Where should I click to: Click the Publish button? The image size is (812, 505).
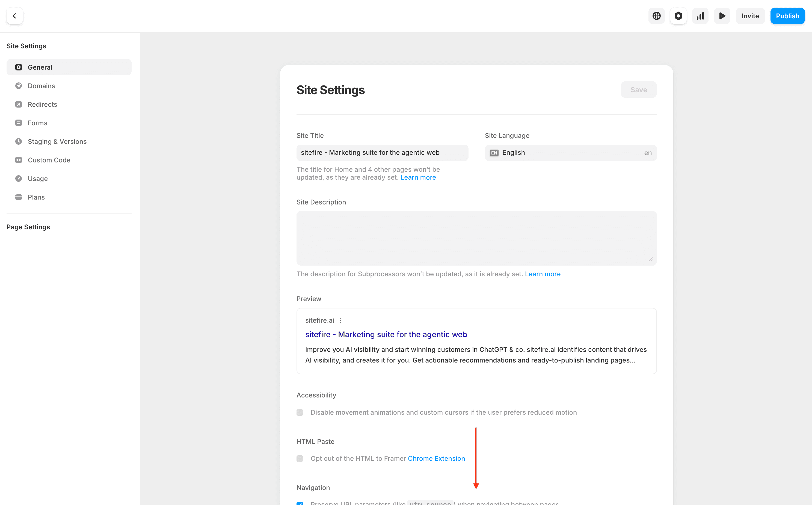click(x=787, y=16)
